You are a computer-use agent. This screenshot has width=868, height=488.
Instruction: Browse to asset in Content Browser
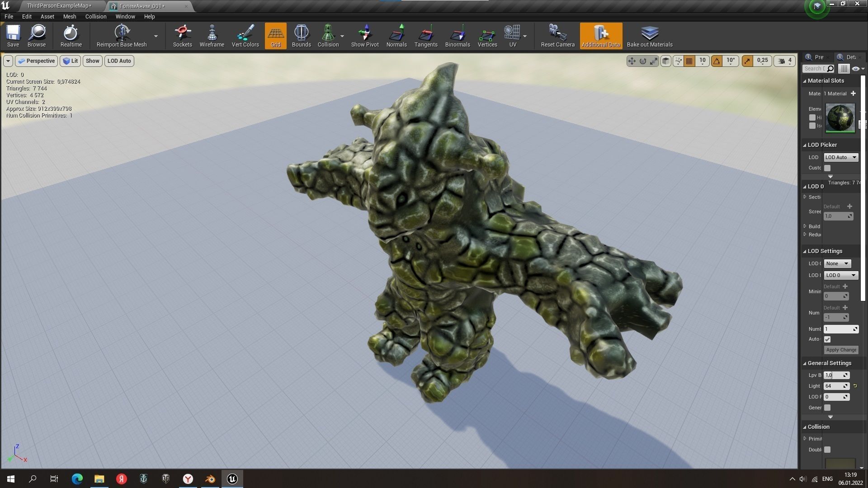pos(37,36)
